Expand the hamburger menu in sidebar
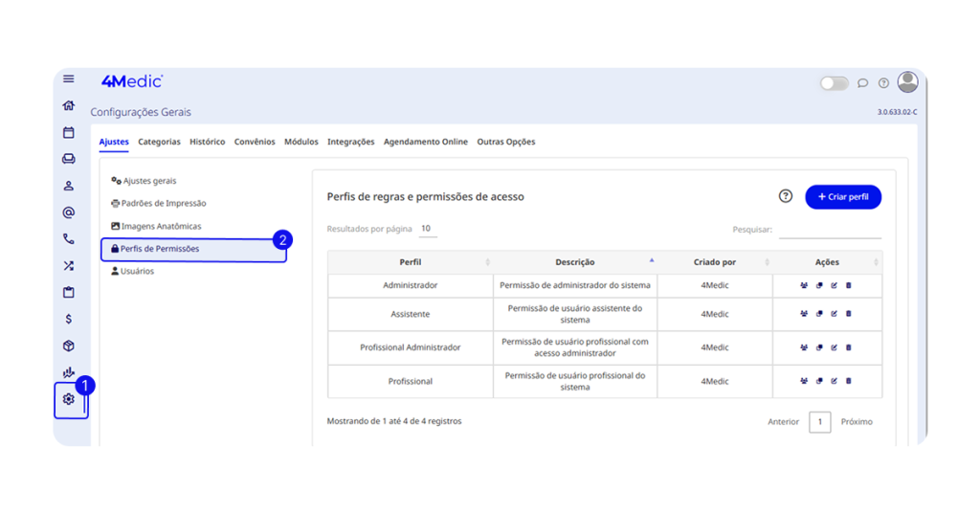 tap(69, 78)
